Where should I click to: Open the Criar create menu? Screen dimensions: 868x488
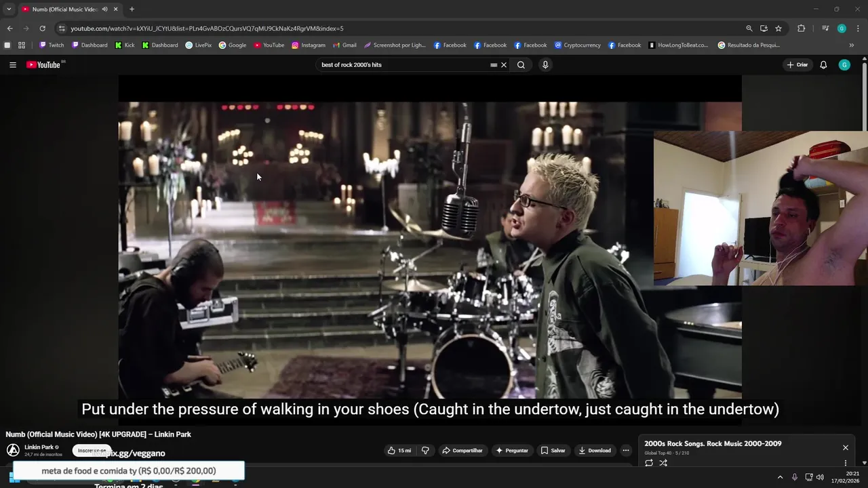pyautogui.click(x=797, y=65)
